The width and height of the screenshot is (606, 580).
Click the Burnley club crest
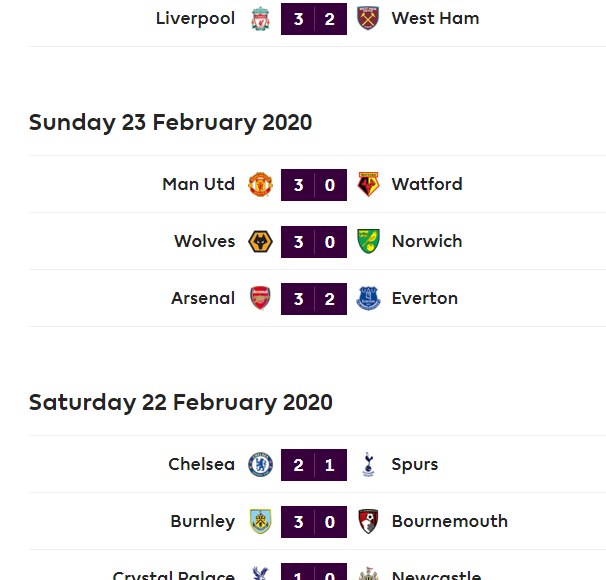[x=261, y=521]
